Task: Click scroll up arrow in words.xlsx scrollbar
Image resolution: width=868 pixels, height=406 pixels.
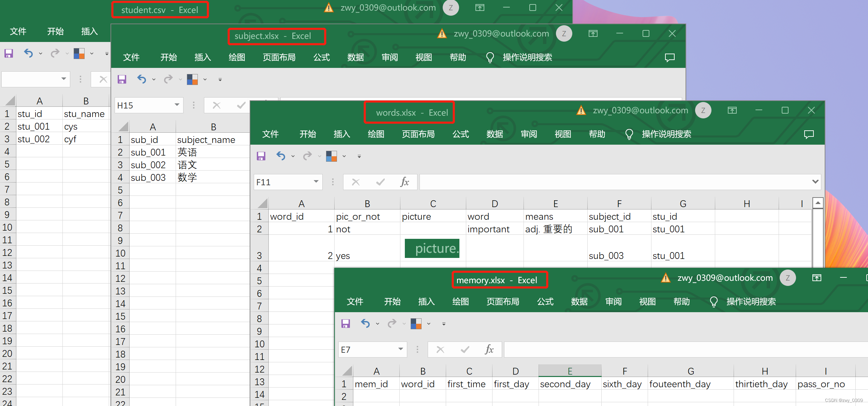Action: [818, 203]
